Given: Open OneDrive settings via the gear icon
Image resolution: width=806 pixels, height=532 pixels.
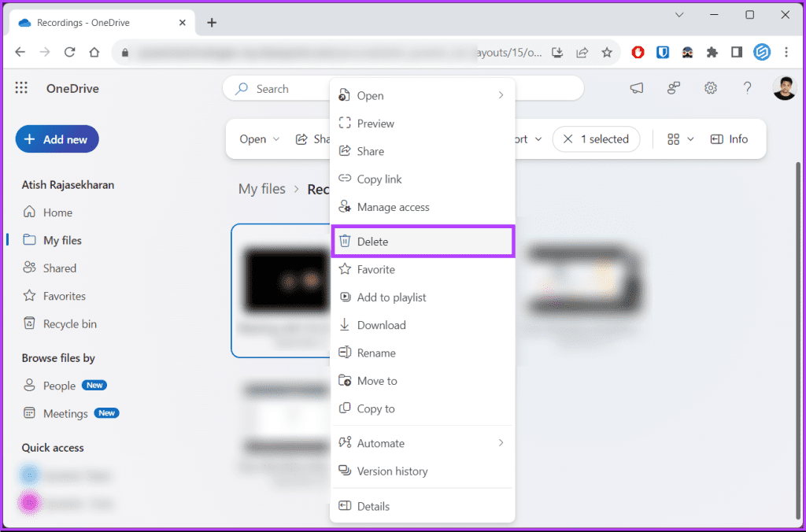Looking at the screenshot, I should point(711,87).
